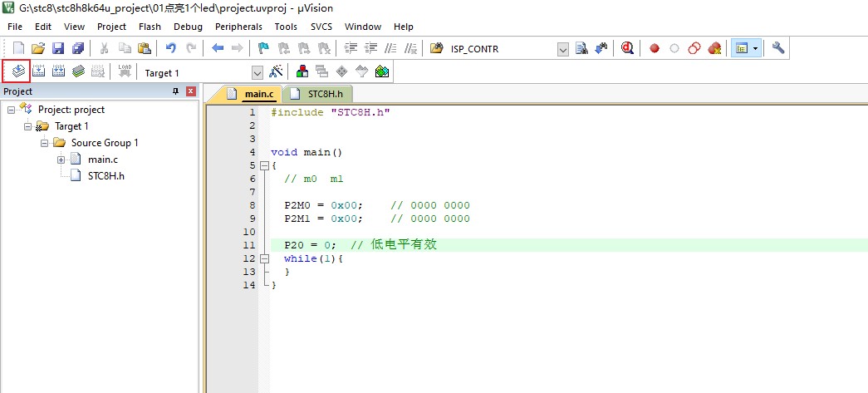Start the debug session icon
Screen dimensions: 868x393
tap(626, 48)
